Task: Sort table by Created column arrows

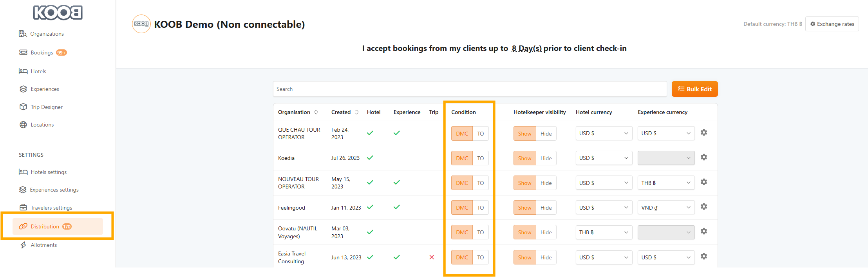Action: coord(356,112)
